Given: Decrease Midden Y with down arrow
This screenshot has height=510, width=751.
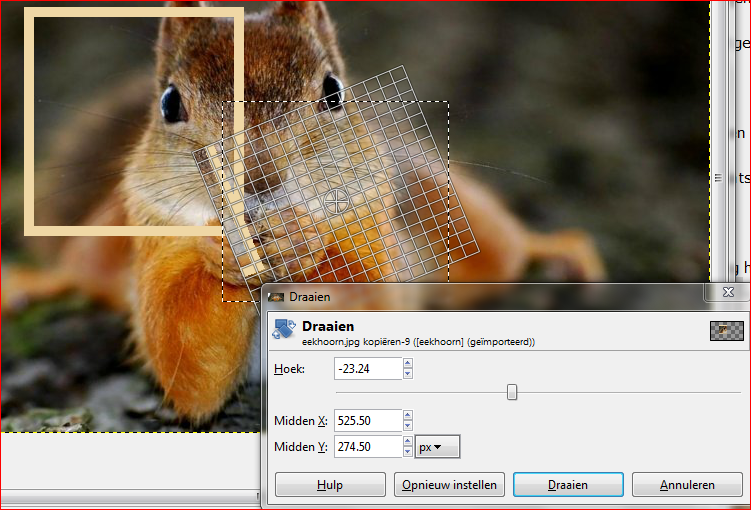Looking at the screenshot, I should click(x=408, y=452).
